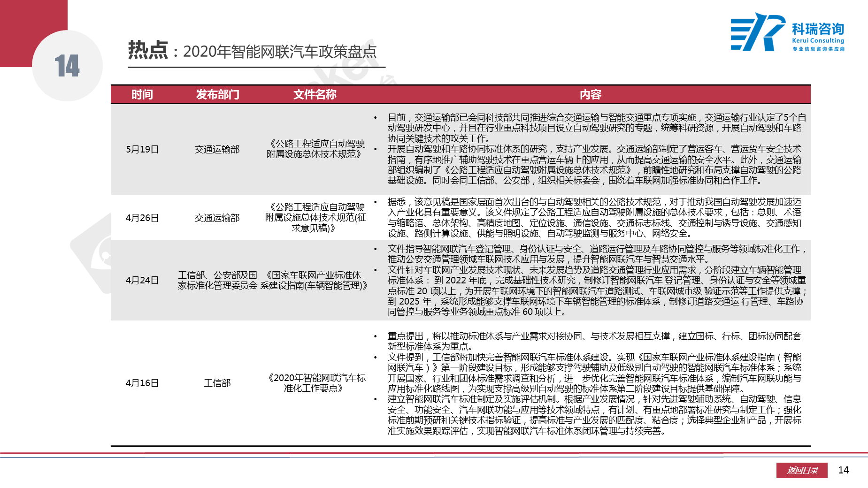Click the paragraph starting 文件针对车联网产业发展技术现状
This screenshot has width=868, height=488.
(x=596, y=291)
